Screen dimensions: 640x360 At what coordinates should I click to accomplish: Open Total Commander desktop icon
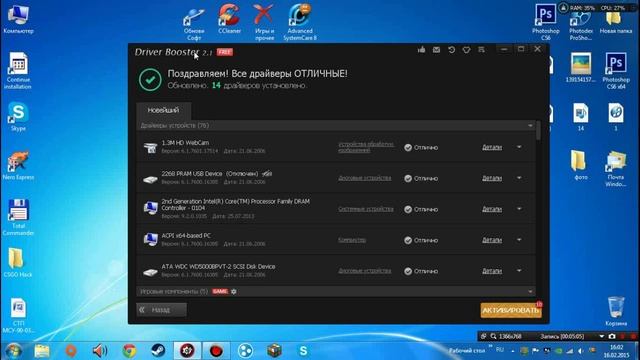pos(18,217)
